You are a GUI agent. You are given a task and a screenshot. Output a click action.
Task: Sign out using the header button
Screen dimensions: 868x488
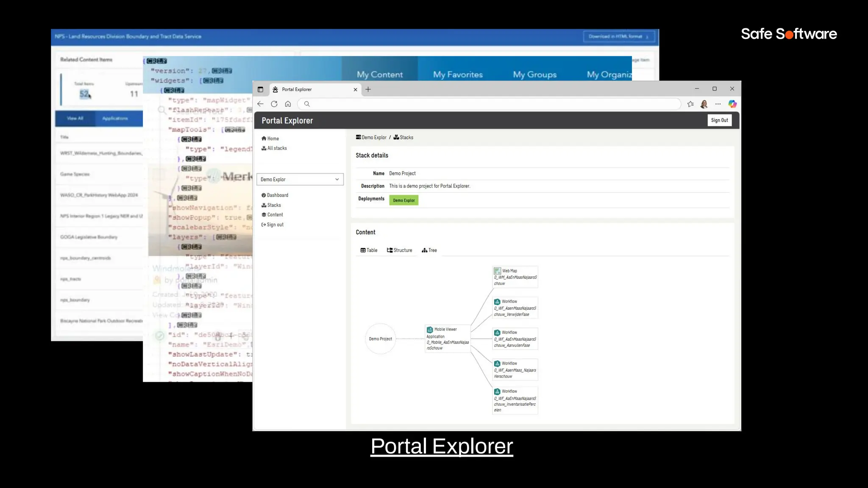(719, 120)
